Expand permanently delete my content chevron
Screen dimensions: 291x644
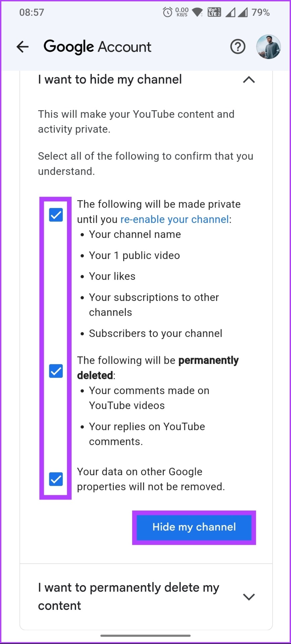pyautogui.click(x=249, y=597)
